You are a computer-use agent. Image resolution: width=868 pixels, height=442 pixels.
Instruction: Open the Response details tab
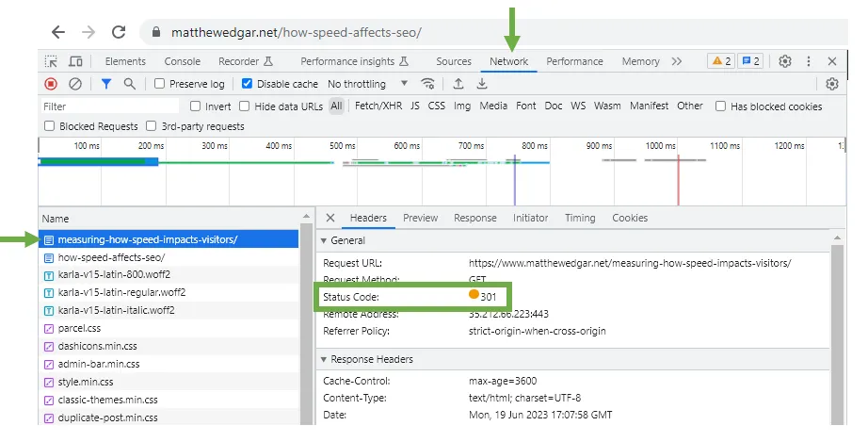475,218
